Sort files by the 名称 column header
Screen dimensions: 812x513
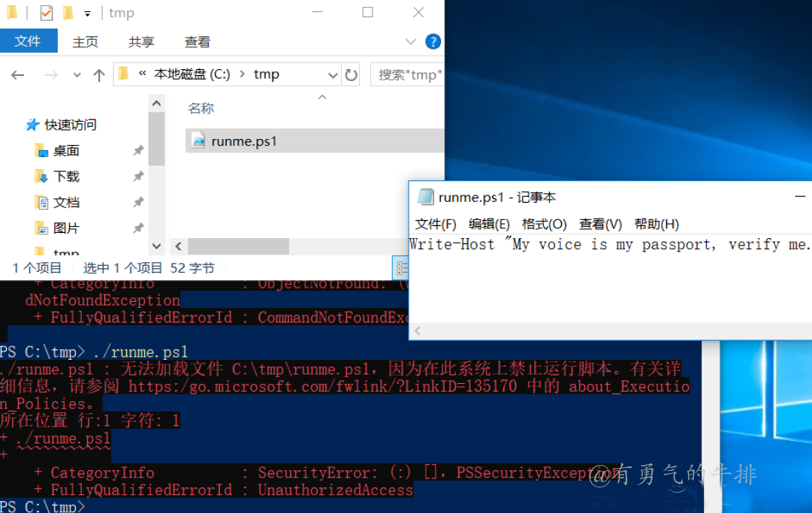pyautogui.click(x=201, y=107)
